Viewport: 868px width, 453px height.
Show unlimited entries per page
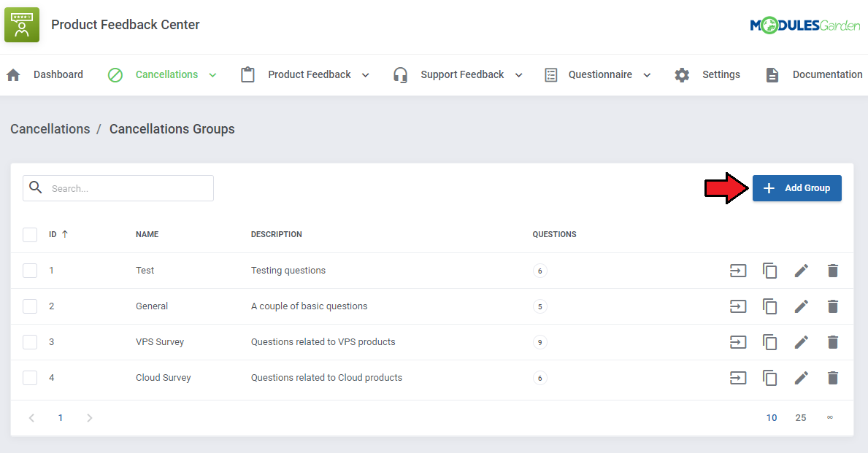pyautogui.click(x=830, y=417)
